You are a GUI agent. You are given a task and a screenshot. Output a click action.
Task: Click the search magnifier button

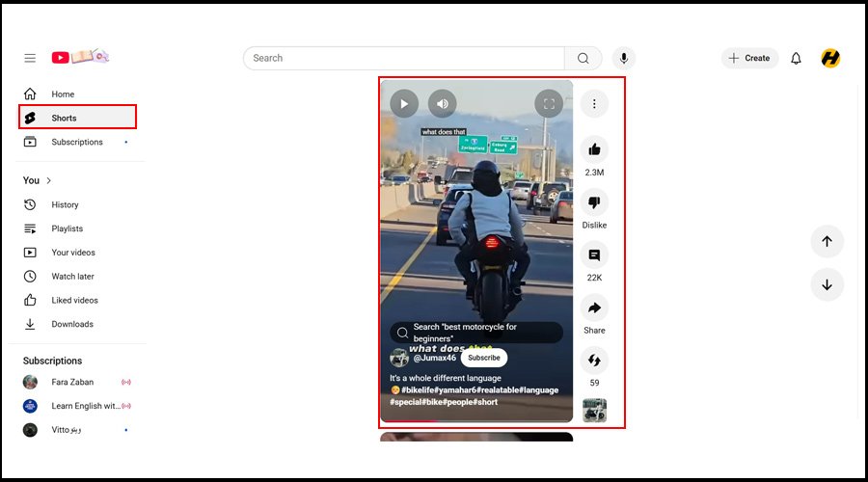(x=583, y=58)
